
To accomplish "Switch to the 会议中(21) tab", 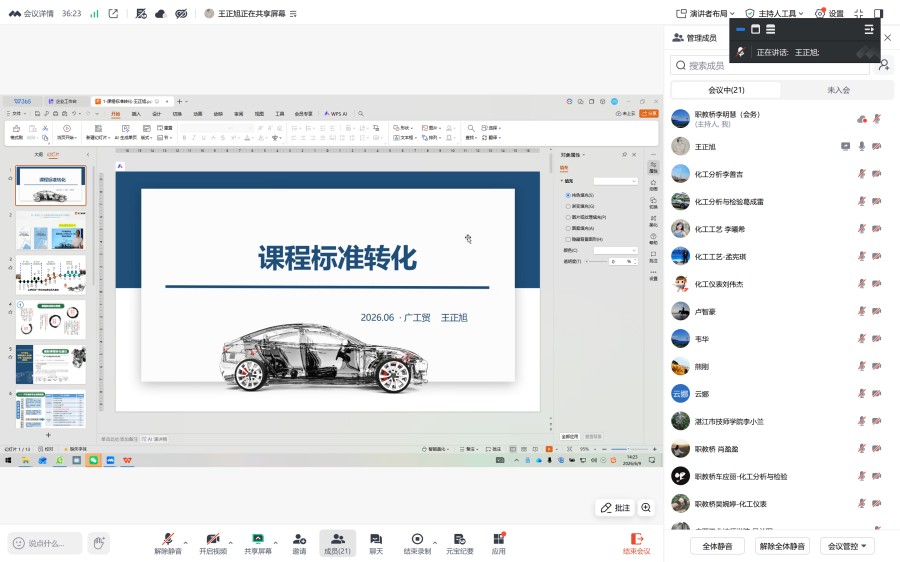I will click(726, 90).
